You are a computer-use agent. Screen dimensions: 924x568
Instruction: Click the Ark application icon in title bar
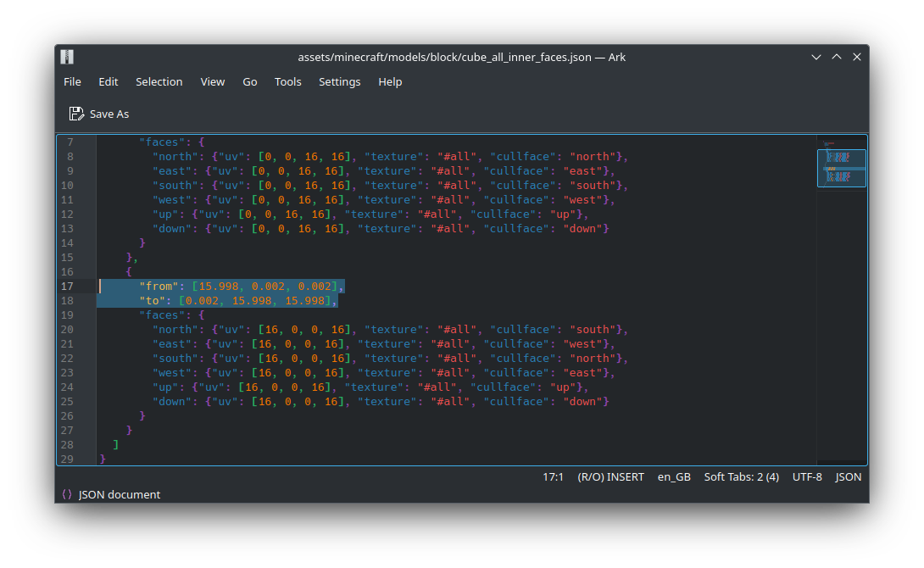point(67,57)
